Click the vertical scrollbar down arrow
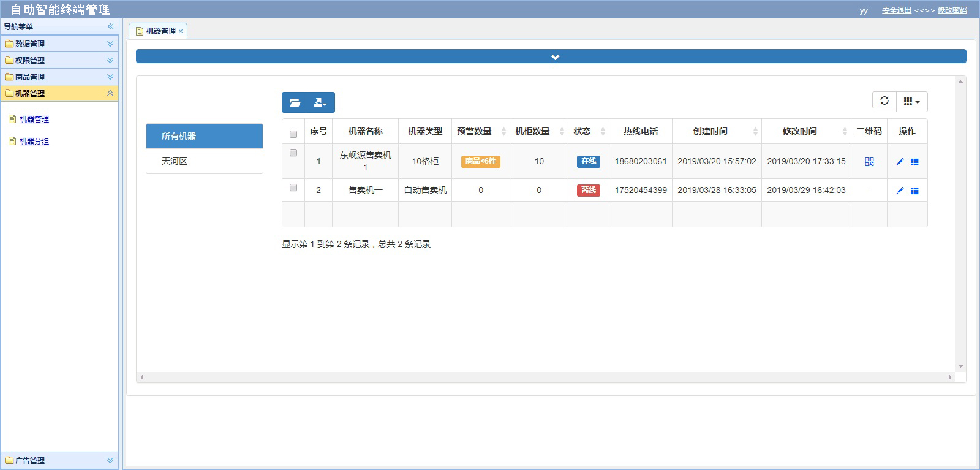Viewport: 980px width, 470px height. 961,366
